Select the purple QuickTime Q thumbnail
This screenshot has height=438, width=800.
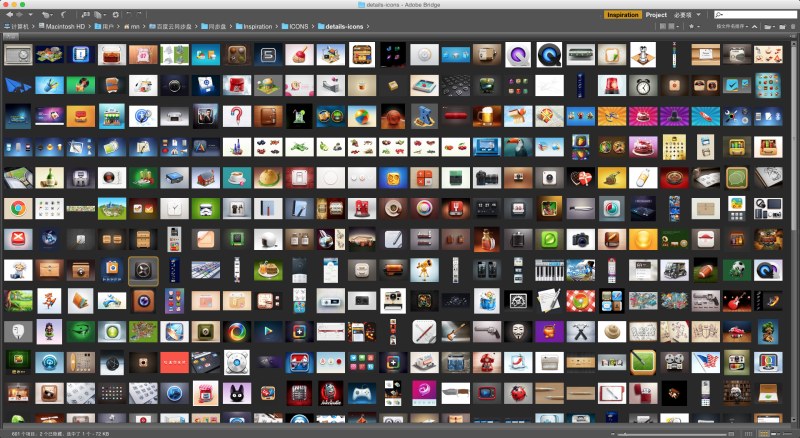click(x=518, y=55)
